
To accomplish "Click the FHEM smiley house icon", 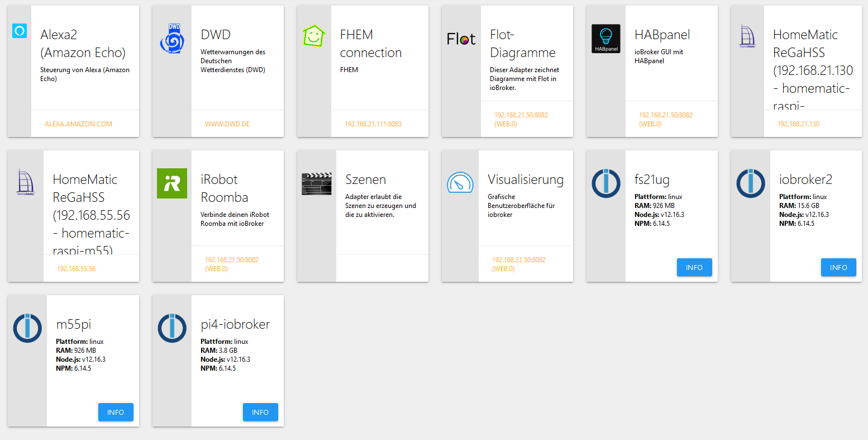I will (x=314, y=36).
